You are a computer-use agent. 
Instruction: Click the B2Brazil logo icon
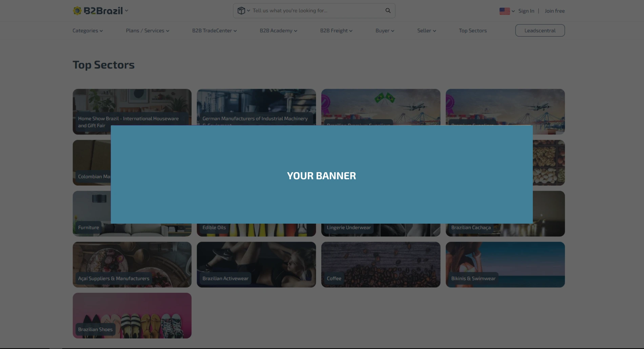click(78, 11)
